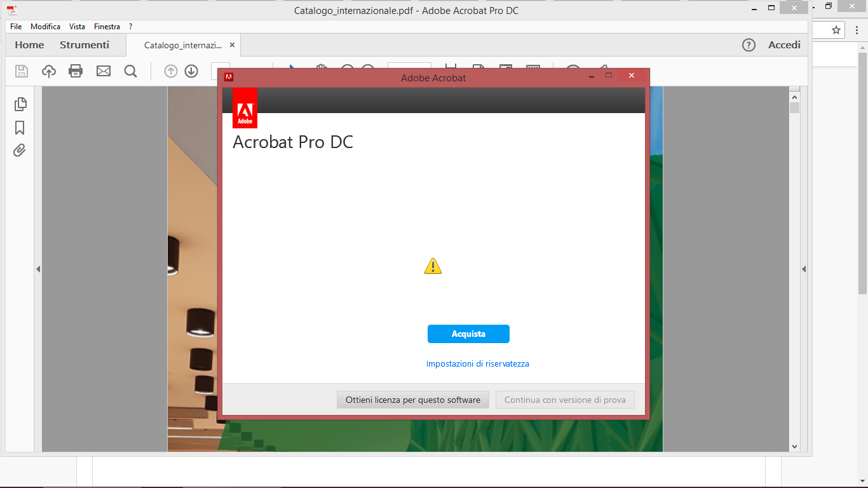Minimize the Adobe Acrobat dialog

pos(592,76)
